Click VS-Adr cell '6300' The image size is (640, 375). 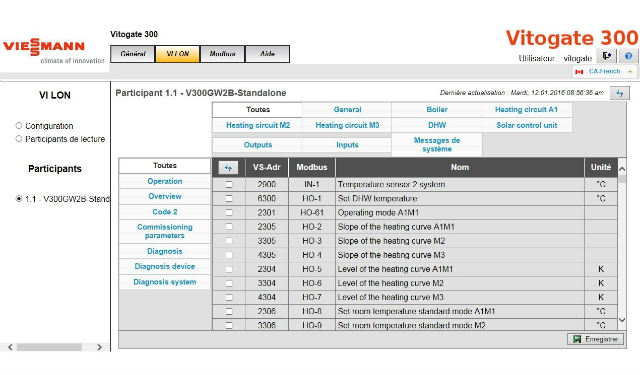pyautogui.click(x=267, y=199)
